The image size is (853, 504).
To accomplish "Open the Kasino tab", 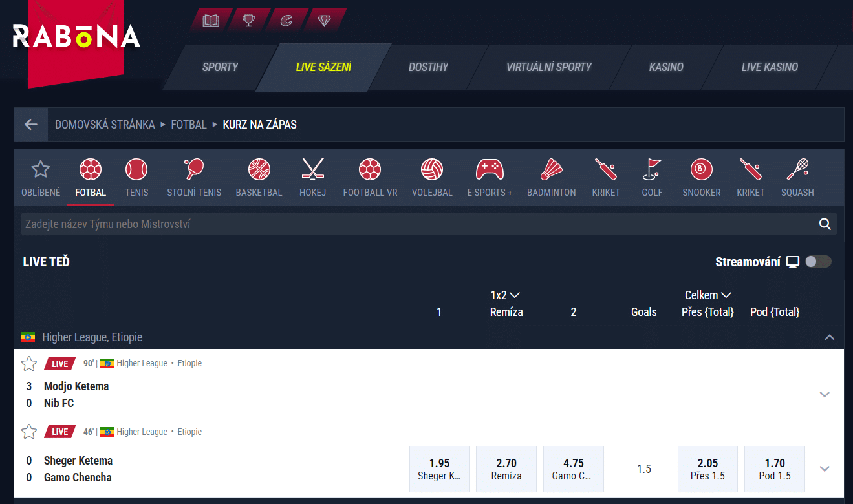I will click(666, 67).
